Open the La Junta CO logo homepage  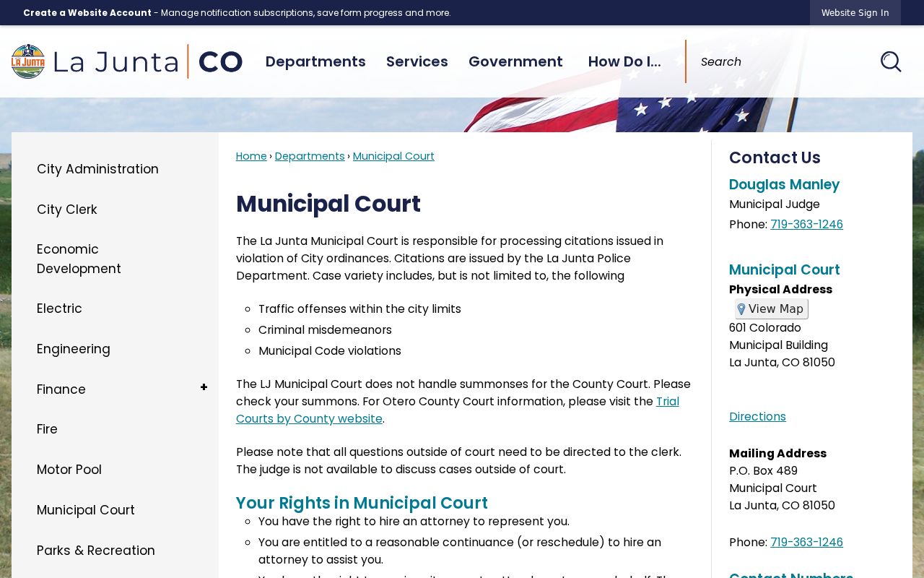coord(127,61)
